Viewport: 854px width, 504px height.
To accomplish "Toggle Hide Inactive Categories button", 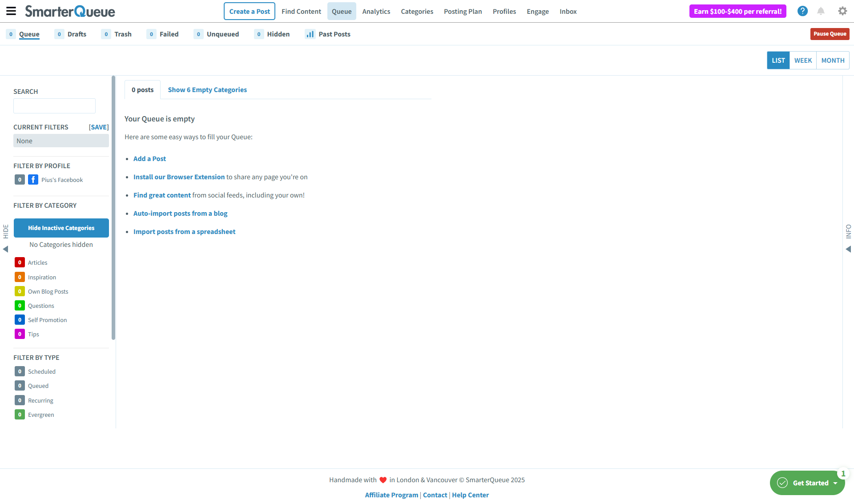I will point(61,228).
